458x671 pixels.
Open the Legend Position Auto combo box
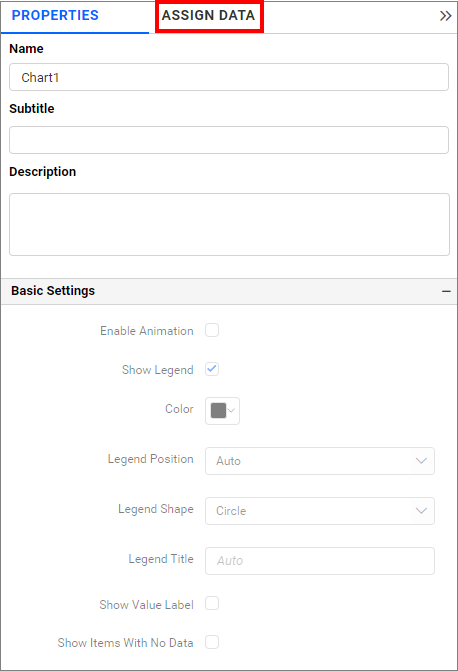(x=320, y=461)
